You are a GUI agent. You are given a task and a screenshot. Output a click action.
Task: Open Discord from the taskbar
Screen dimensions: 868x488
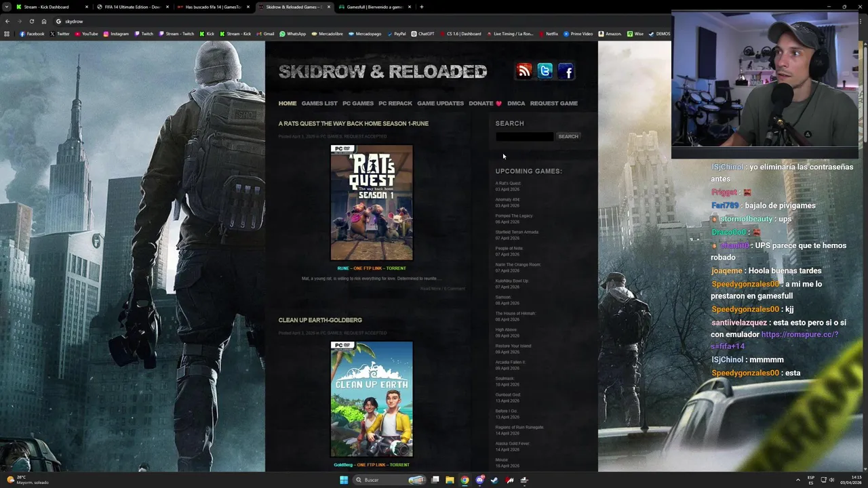pos(479,480)
